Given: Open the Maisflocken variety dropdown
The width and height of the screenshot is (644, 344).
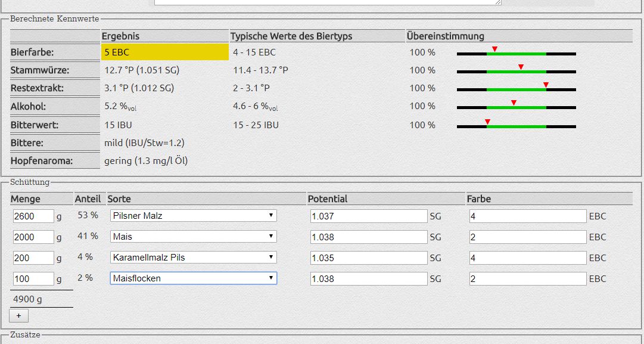Looking at the screenshot, I should pos(193,278).
